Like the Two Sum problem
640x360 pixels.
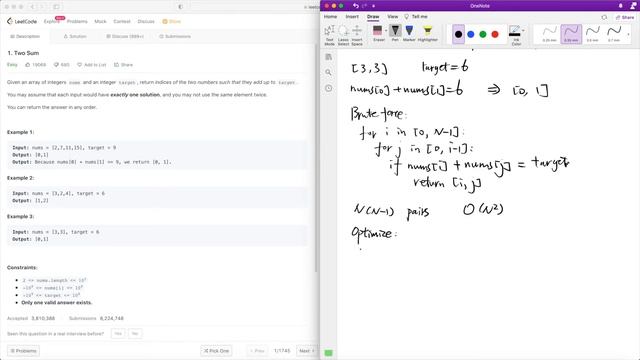tap(36, 65)
